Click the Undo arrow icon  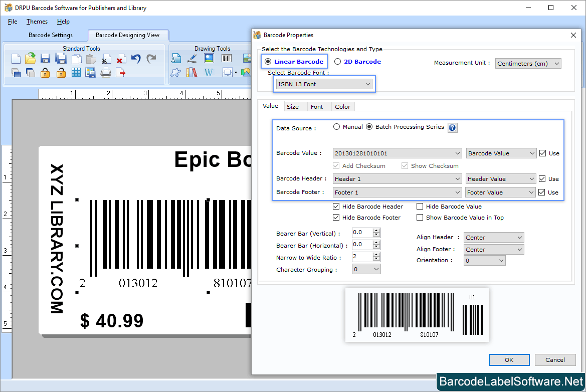click(136, 59)
